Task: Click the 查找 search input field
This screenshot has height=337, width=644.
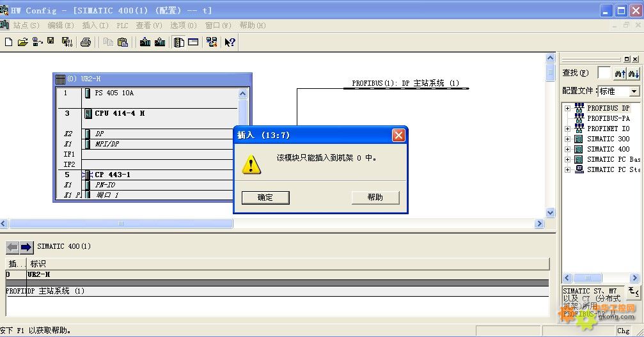Action: pos(604,73)
